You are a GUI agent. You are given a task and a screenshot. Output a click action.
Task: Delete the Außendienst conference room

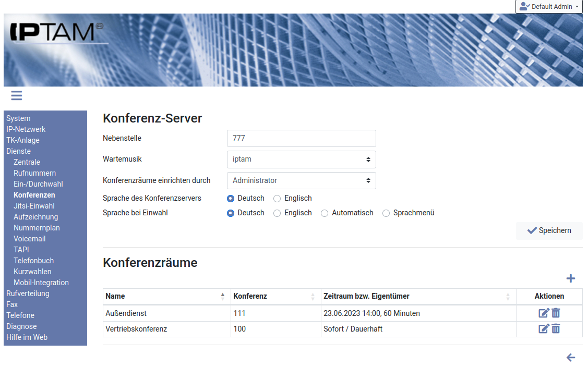click(x=556, y=313)
